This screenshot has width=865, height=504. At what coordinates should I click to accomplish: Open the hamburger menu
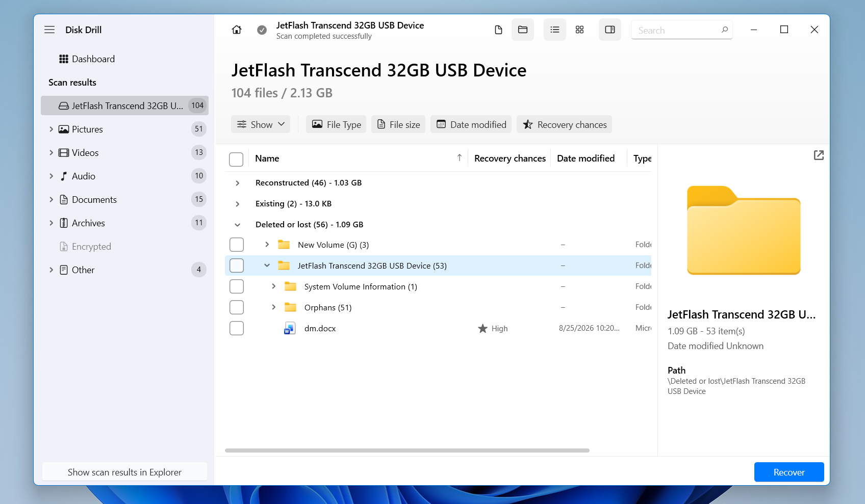tap(49, 30)
